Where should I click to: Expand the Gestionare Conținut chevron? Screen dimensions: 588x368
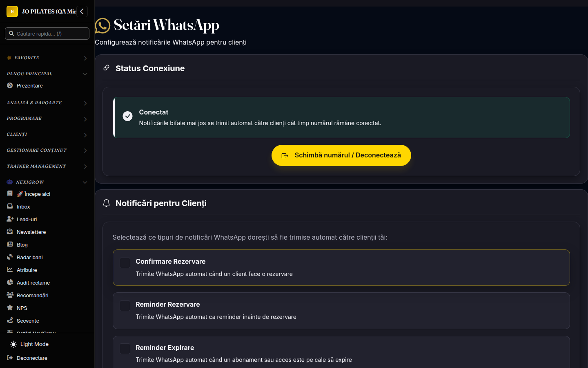click(85, 150)
